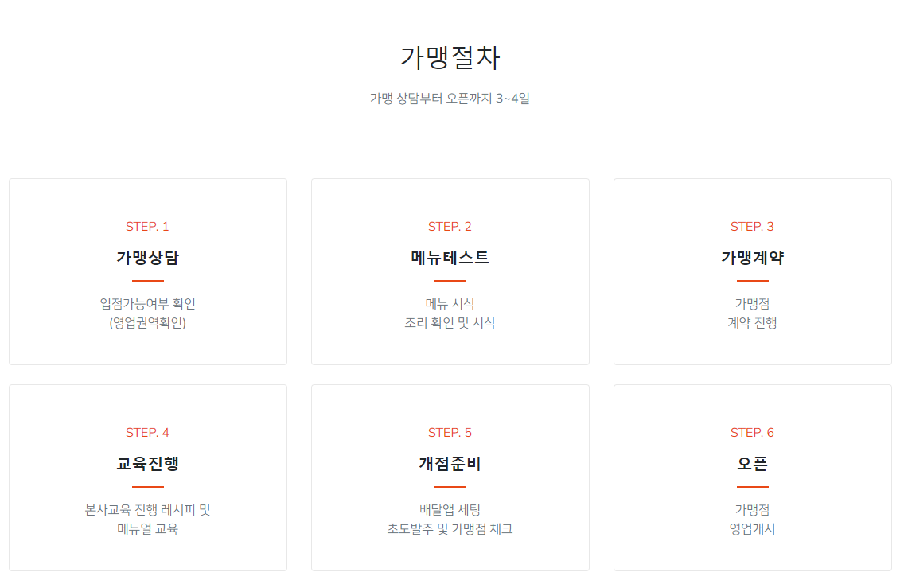Click the STEP. 4 label
The width and height of the screenshot is (904, 588).
coord(147,433)
